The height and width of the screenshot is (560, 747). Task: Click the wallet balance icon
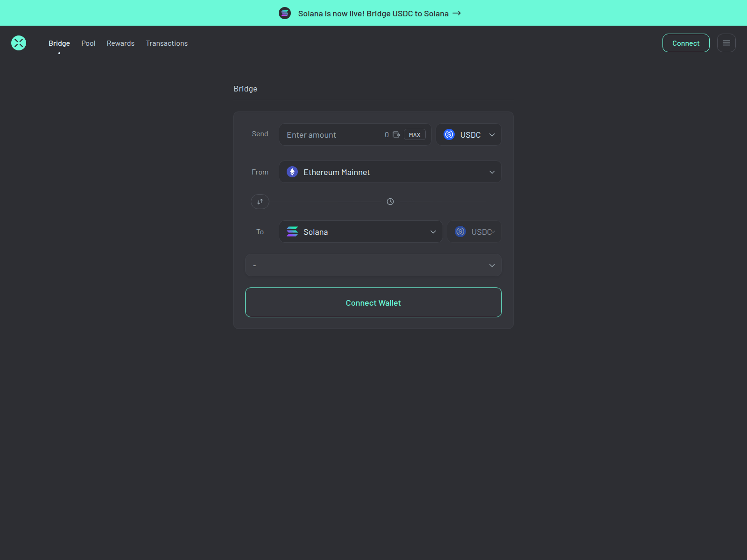[x=396, y=134]
